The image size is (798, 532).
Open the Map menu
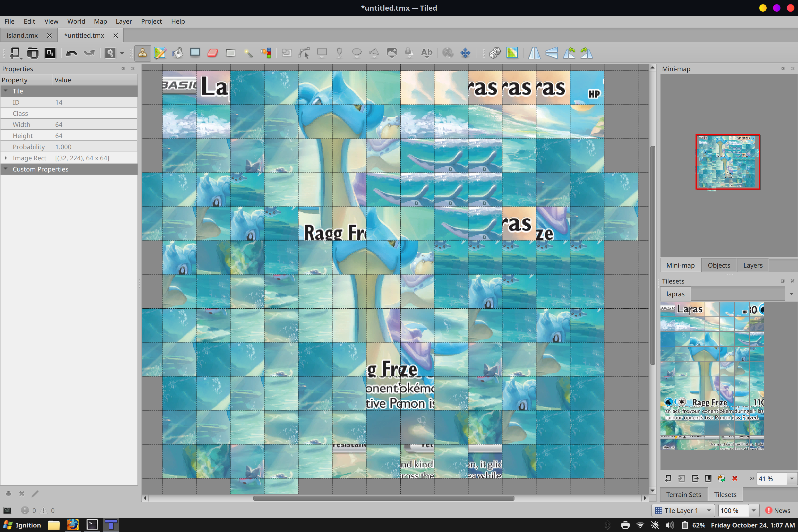pos(100,22)
